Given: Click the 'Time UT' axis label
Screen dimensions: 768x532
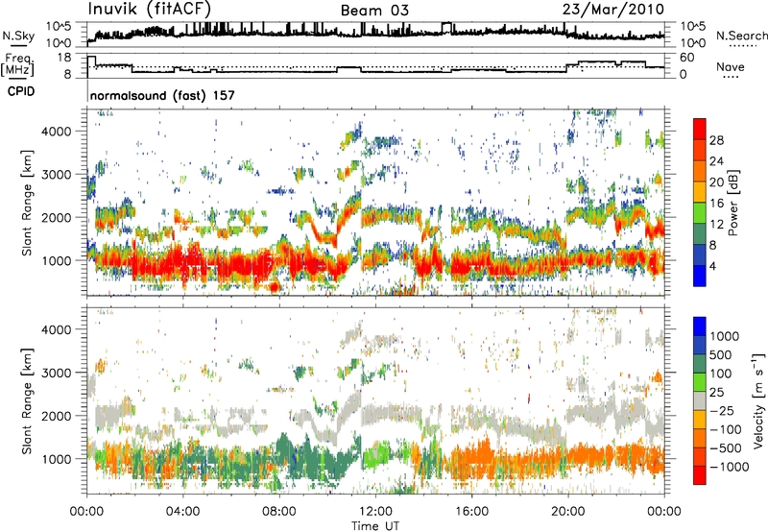Looking at the screenshot, I should point(375,526).
